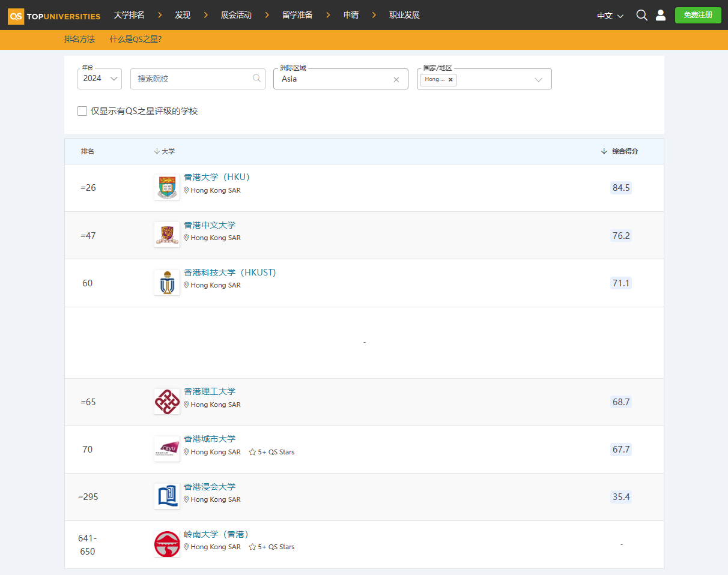Click location pin icon under 香港理工大学
Viewport: 728px width, 575px height.
coord(186,405)
